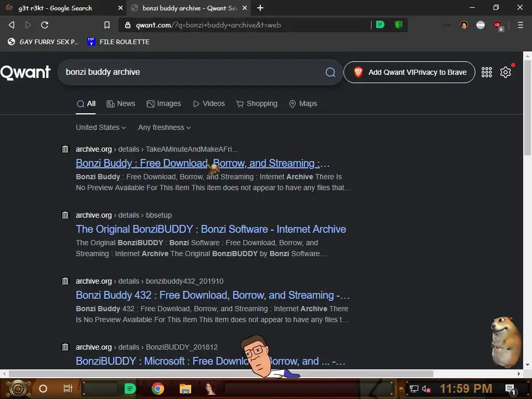Open Bonzi Buddy Free Download result link
Image resolution: width=532 pixels, height=399 pixels.
(203, 163)
